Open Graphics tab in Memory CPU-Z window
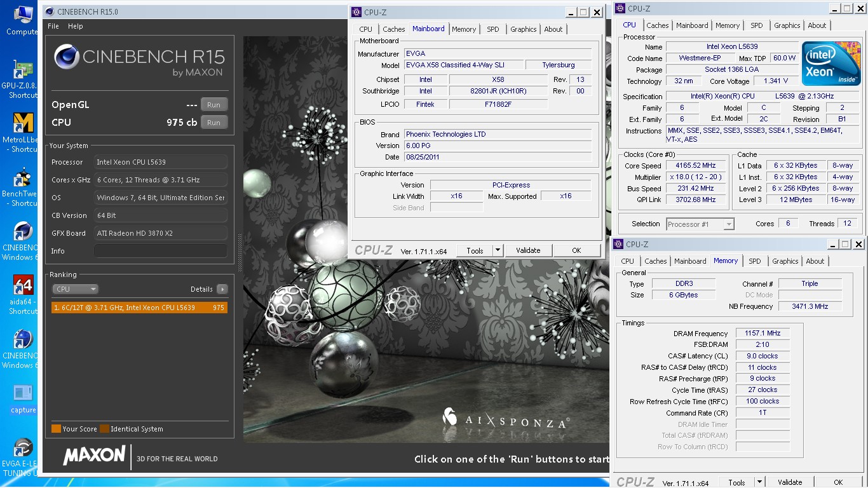This screenshot has width=868, height=488. click(x=785, y=261)
